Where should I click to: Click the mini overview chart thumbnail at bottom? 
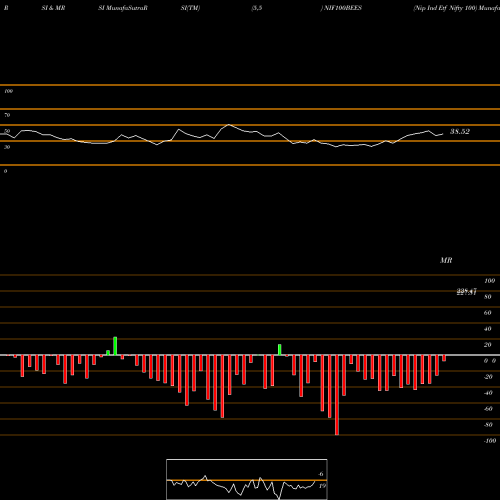(x=247, y=479)
